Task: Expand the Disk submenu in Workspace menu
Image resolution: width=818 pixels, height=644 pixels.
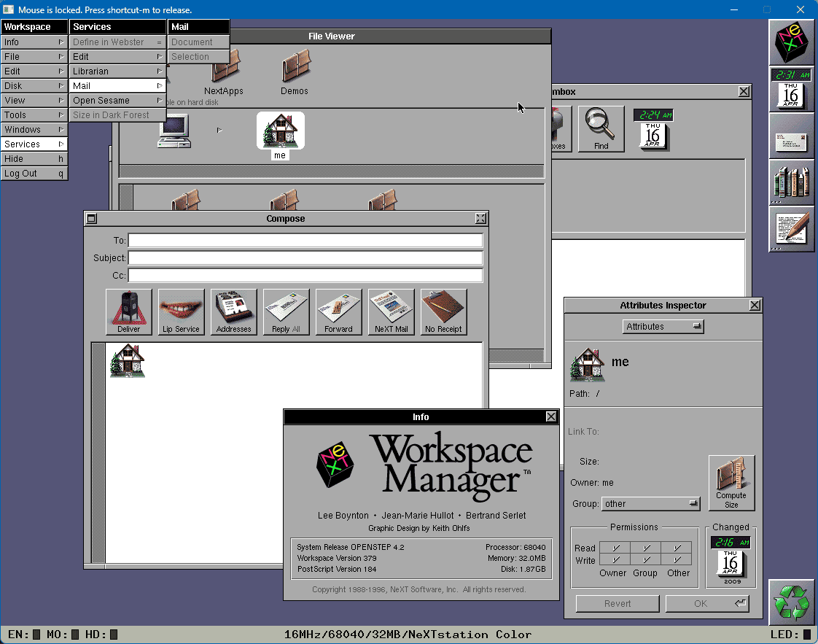Action: (34, 85)
